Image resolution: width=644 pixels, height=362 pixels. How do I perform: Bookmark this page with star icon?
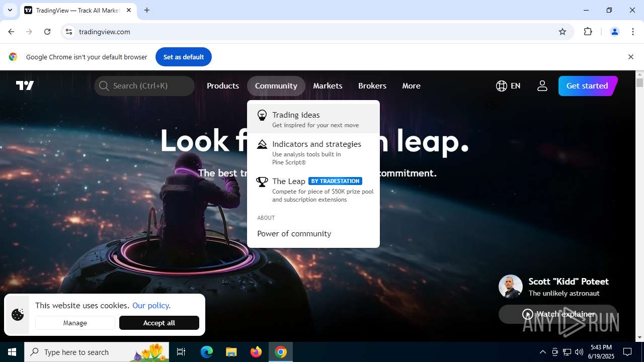click(x=562, y=32)
